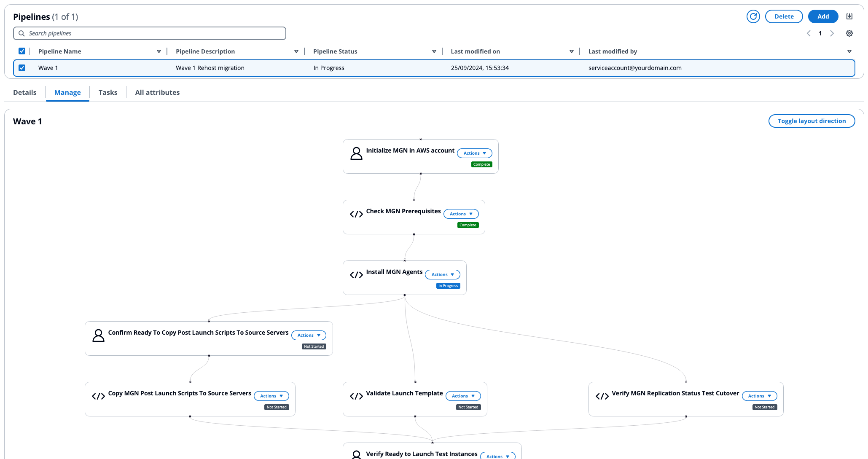This screenshot has height=459, width=868.
Task: Select the Wave 1 pipeline checkbox
Action: [22, 68]
